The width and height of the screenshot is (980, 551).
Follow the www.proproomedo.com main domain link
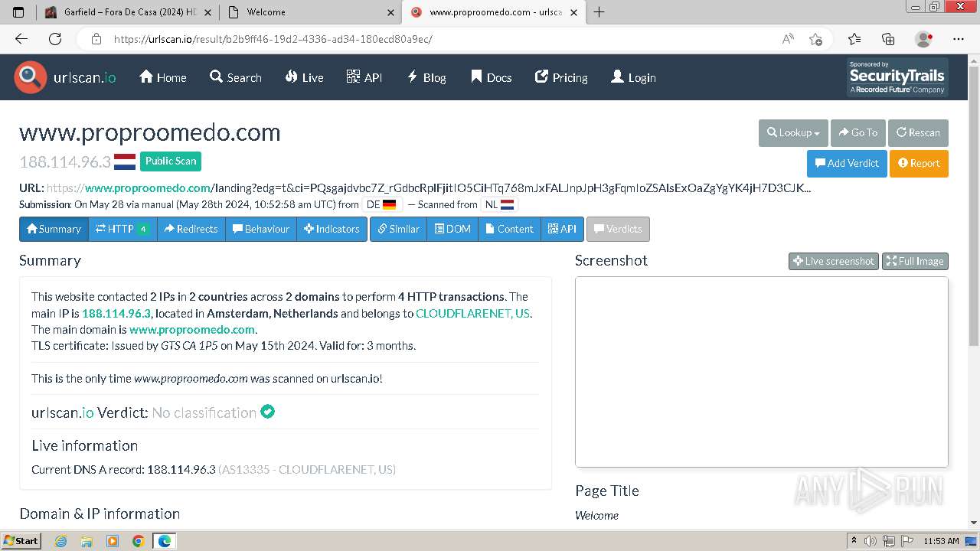(191, 329)
